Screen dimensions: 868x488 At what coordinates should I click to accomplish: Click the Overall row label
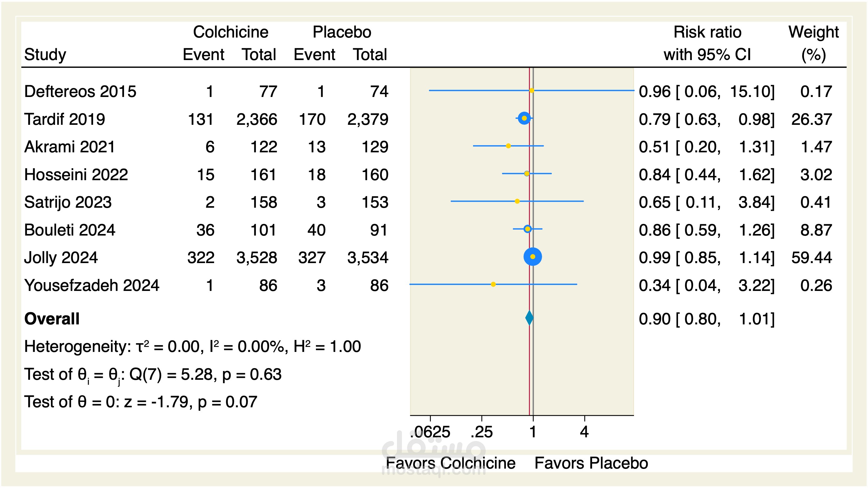pyautogui.click(x=52, y=319)
